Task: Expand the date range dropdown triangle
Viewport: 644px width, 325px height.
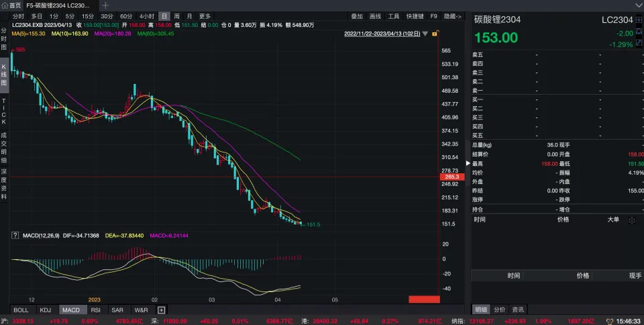Action: click(425, 33)
